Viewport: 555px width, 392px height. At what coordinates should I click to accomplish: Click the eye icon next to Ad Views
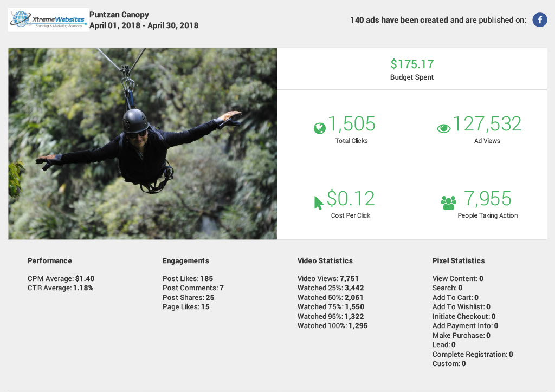(443, 128)
